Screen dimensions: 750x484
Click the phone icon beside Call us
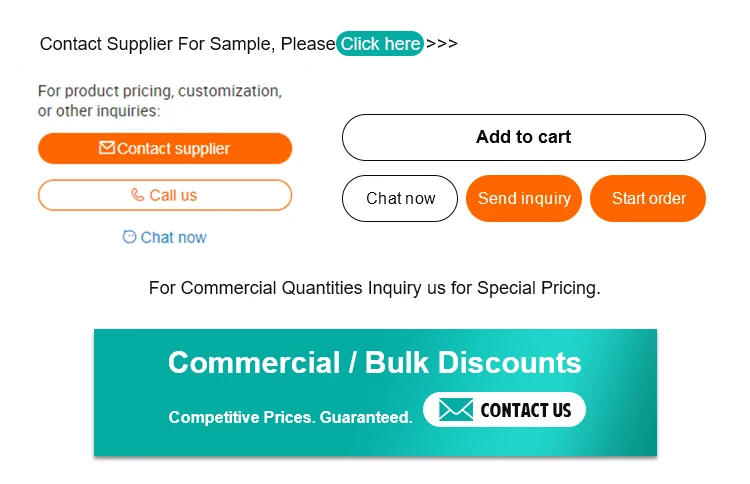pos(138,195)
